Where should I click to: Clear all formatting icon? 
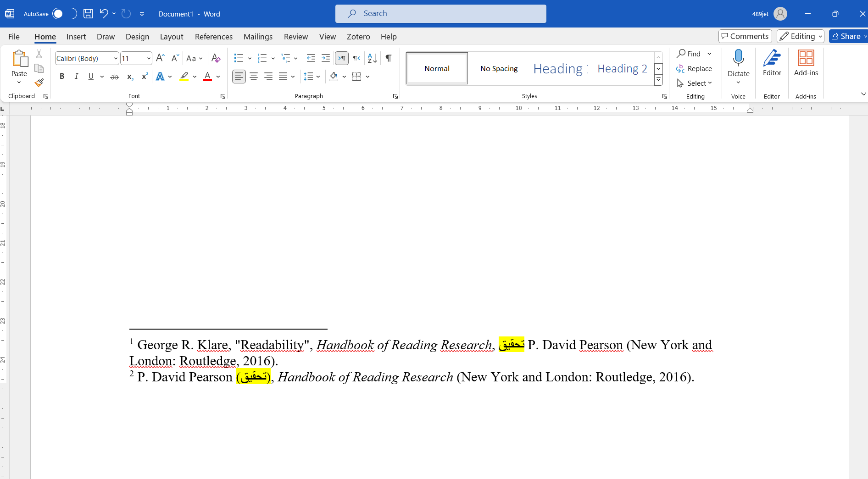click(216, 58)
